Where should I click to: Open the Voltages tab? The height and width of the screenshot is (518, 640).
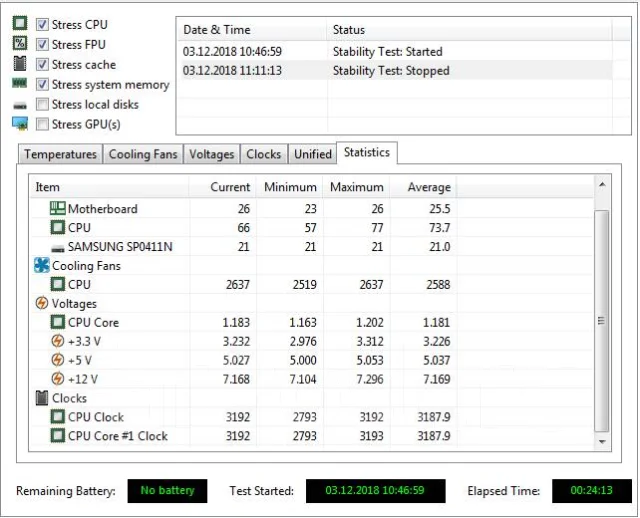pyautogui.click(x=211, y=154)
